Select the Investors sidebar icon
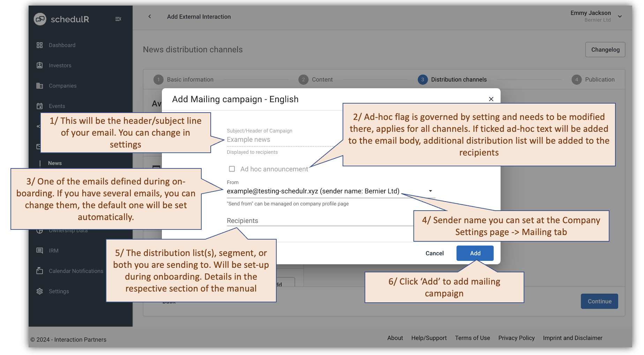The image size is (644, 355). pos(39,65)
